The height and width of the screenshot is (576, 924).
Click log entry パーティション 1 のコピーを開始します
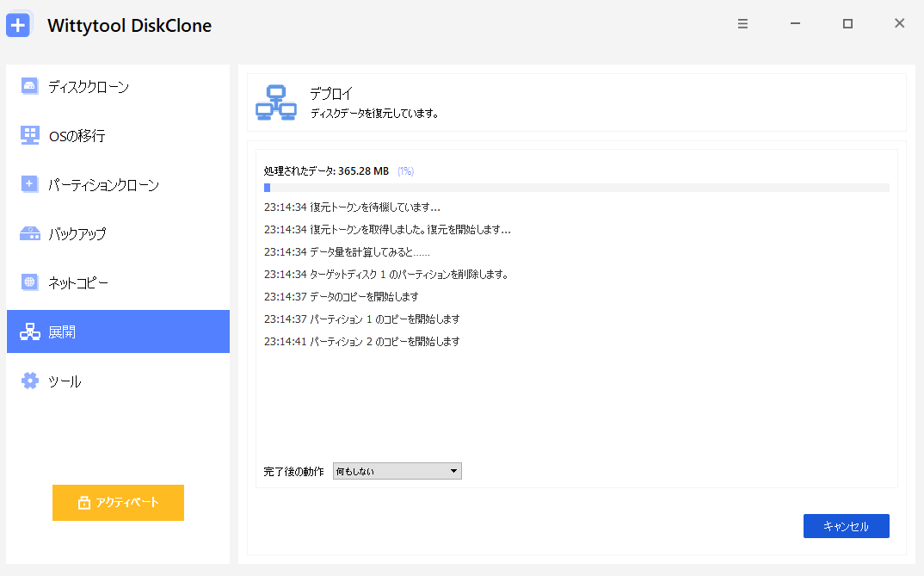pos(362,319)
